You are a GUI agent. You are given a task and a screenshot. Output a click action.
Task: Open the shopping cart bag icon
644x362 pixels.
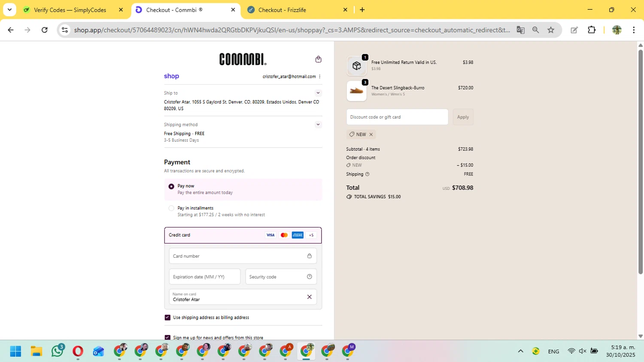point(318,59)
